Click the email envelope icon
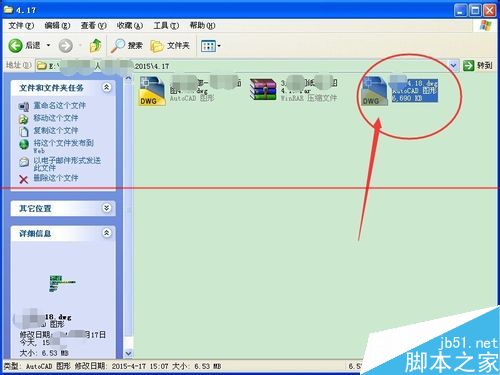The image size is (500, 375). (24, 162)
